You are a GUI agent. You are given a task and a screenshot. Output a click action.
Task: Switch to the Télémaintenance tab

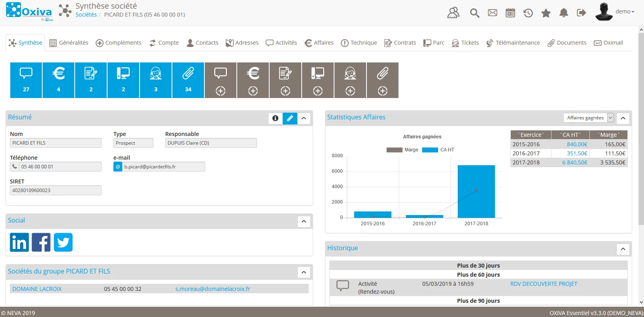[x=513, y=43]
